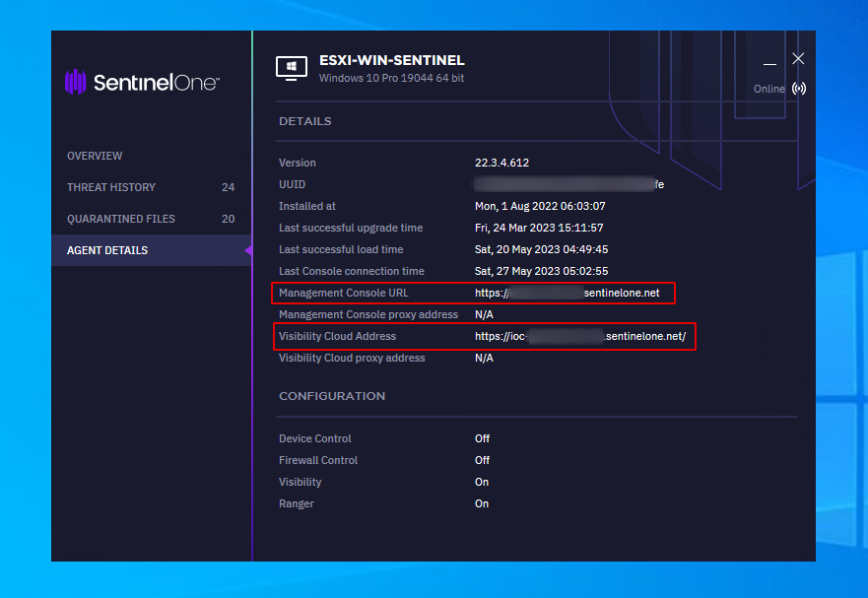Image resolution: width=868 pixels, height=598 pixels.
Task: Click the Installed at label
Action: pos(307,207)
